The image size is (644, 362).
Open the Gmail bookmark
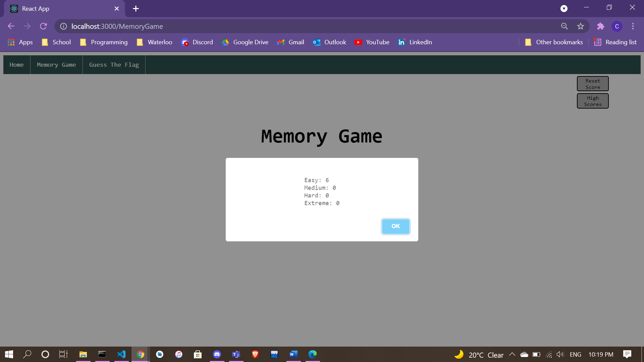290,42
